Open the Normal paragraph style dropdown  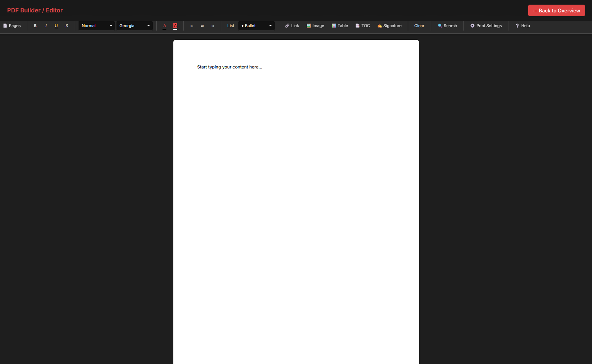tap(97, 26)
